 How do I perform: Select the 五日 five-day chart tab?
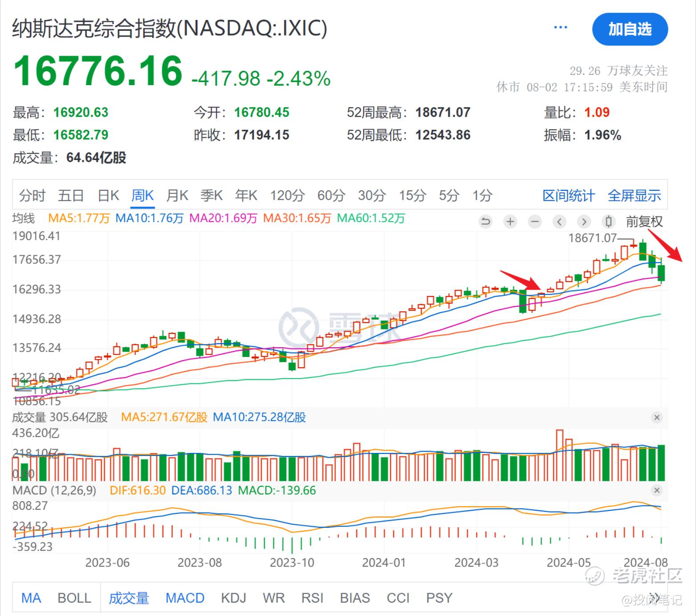tap(71, 195)
